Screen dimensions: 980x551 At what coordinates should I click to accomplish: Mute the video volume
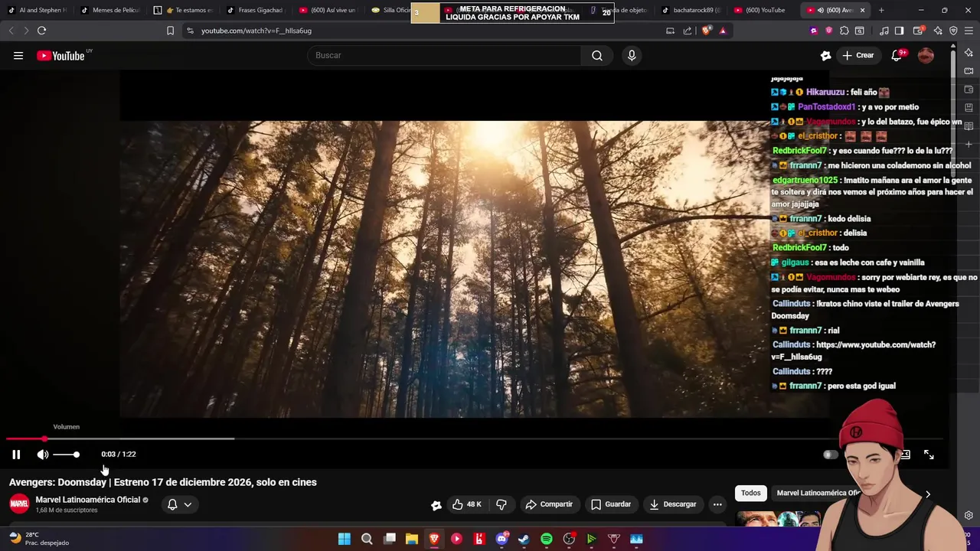[43, 455]
